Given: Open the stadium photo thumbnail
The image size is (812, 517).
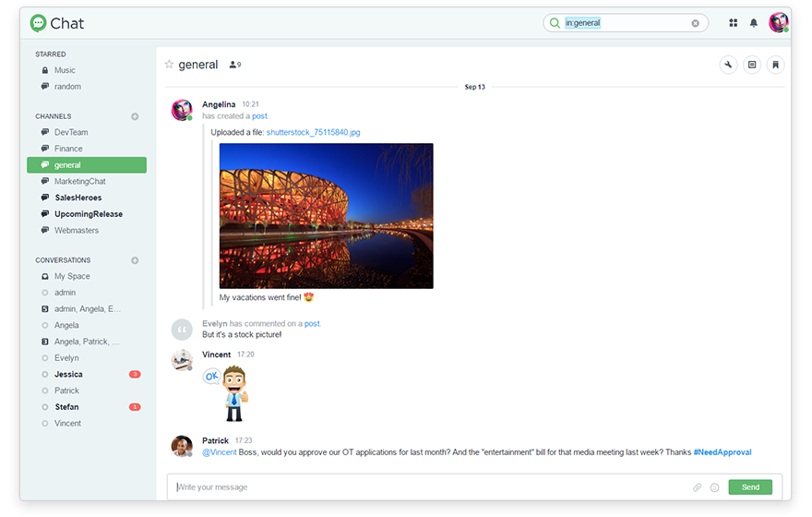Looking at the screenshot, I should click(x=326, y=215).
